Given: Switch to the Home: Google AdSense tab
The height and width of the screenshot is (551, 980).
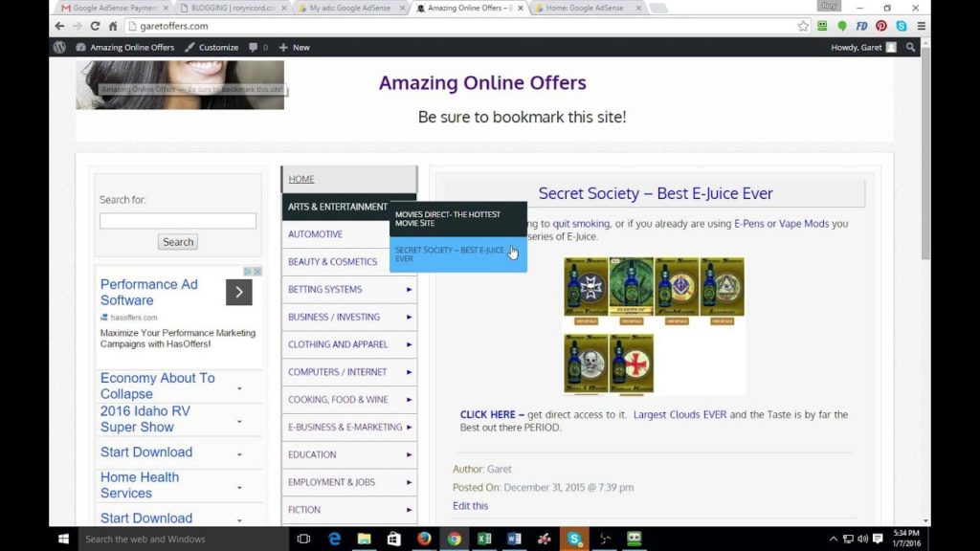Looking at the screenshot, I should coord(585,8).
